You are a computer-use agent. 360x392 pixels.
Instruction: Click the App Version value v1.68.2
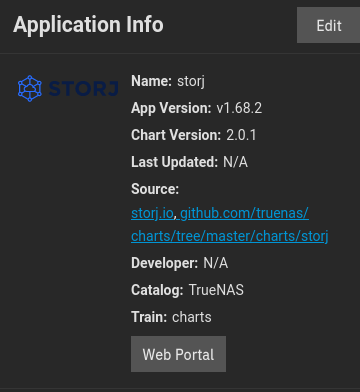[239, 108]
